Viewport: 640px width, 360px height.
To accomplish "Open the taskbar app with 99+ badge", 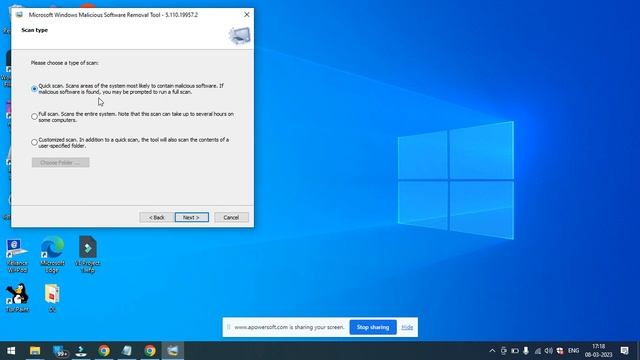I will point(60,351).
